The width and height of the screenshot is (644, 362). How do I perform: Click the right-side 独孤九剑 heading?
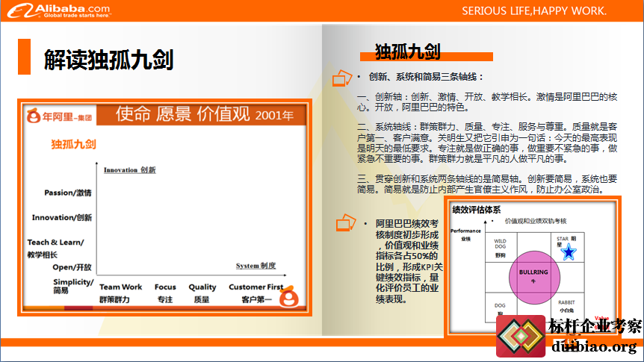(407, 52)
